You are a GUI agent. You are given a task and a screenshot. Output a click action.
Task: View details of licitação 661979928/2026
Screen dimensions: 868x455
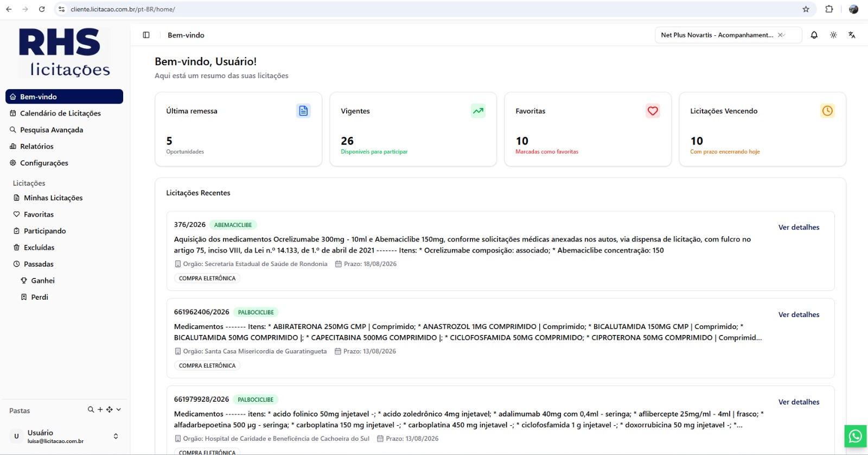799,402
